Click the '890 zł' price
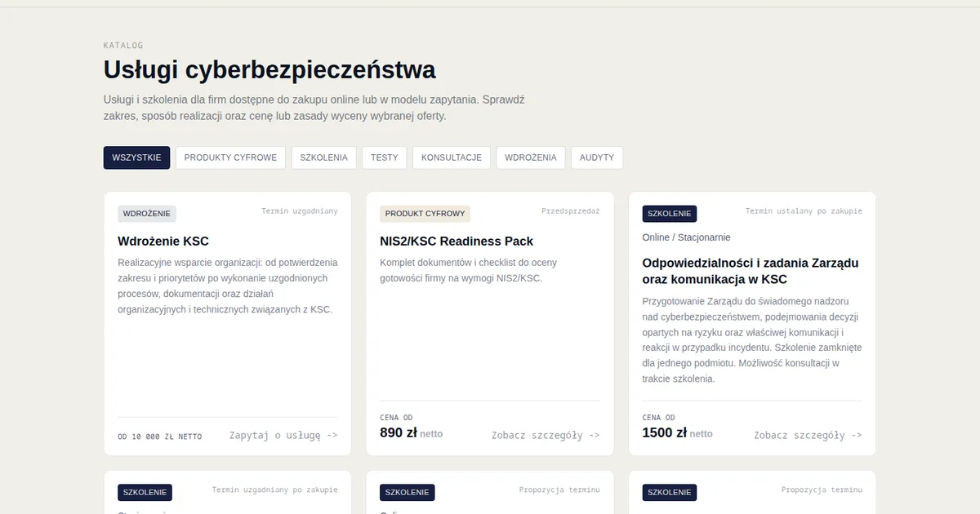 pos(399,433)
